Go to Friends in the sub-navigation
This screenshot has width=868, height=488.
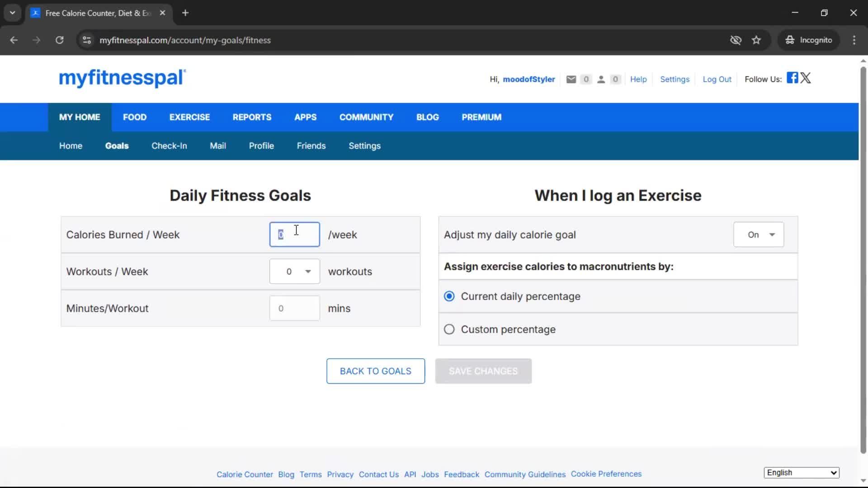(311, 146)
